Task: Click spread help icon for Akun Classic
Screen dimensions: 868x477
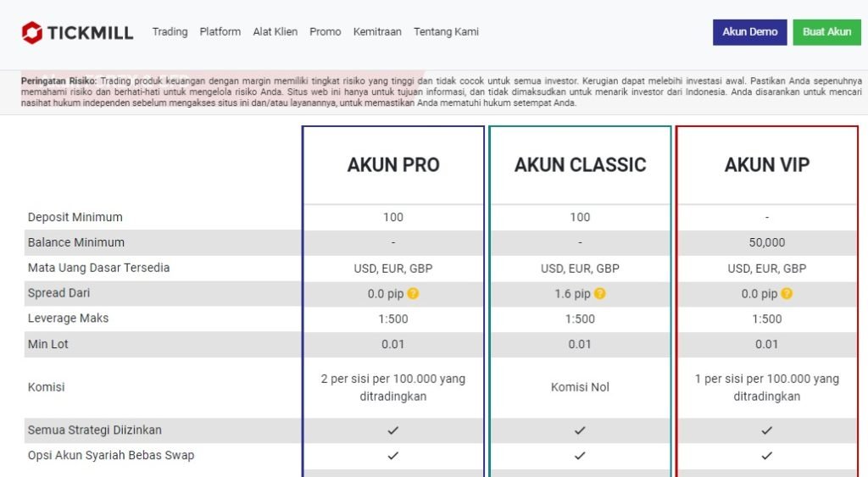Action: point(599,293)
